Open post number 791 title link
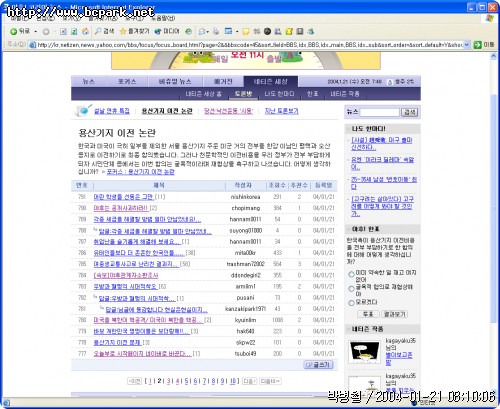 123,197
